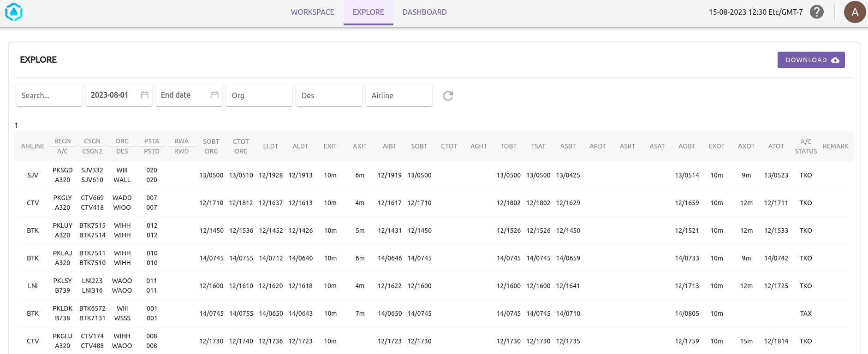Screen dimensions: 868x354
Task: Open the user avatar menu
Action: (854, 12)
